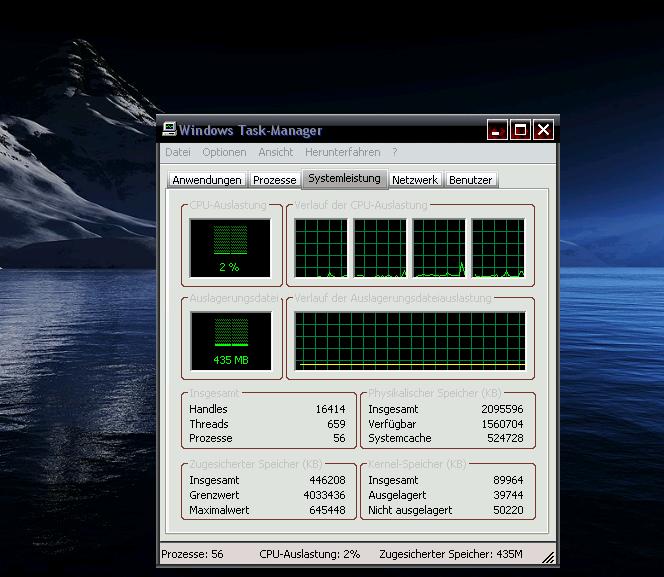This screenshot has width=664, height=577.
Task: Open the Ansicht menu
Action: tap(276, 152)
